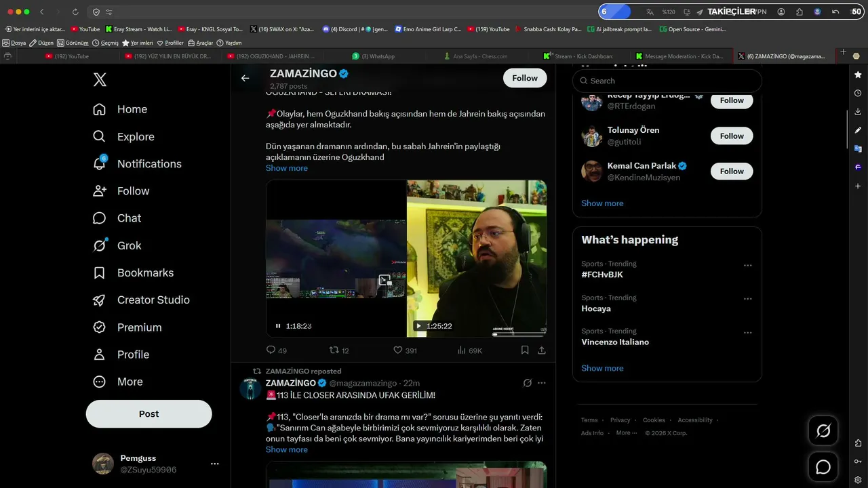
Task: Follow Tolunay Ören
Action: [x=732, y=136]
